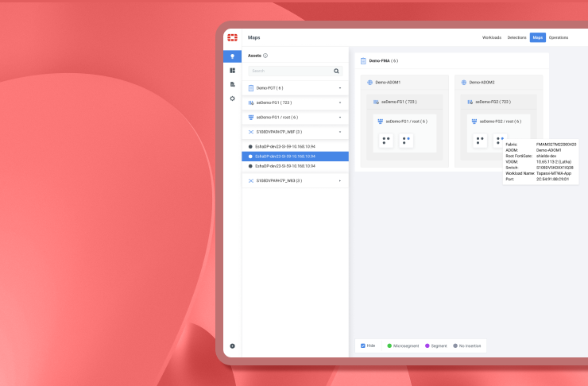Image resolution: width=588 pixels, height=386 pixels.
Task: Open the Workloads tab
Action: (492, 37)
